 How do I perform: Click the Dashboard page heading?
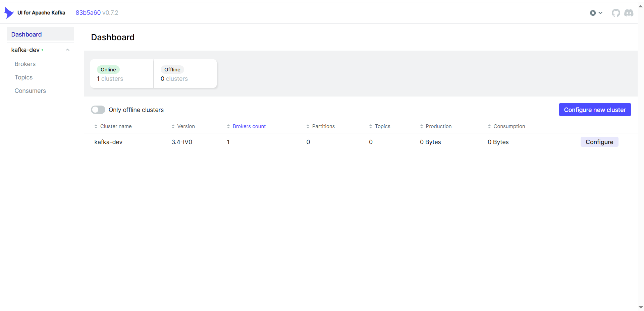tap(113, 37)
